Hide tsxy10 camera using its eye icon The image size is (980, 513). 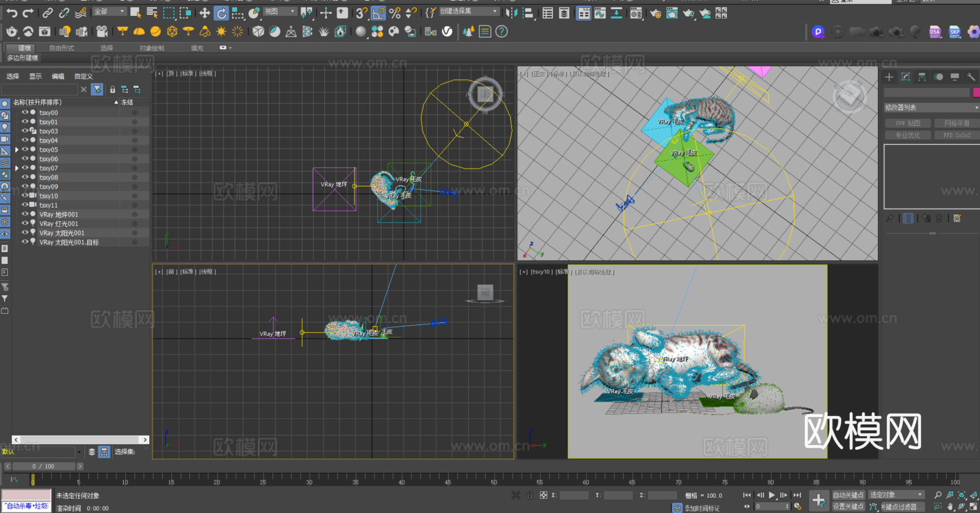[x=24, y=196]
